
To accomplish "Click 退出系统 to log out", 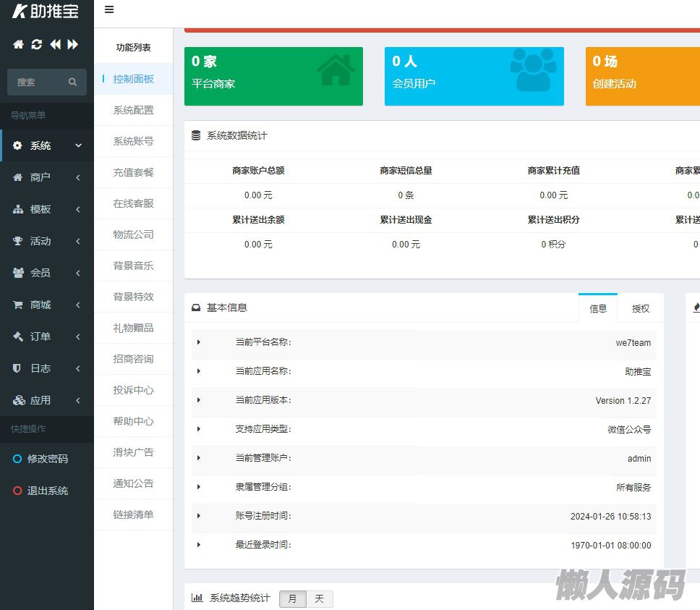I will [47, 491].
